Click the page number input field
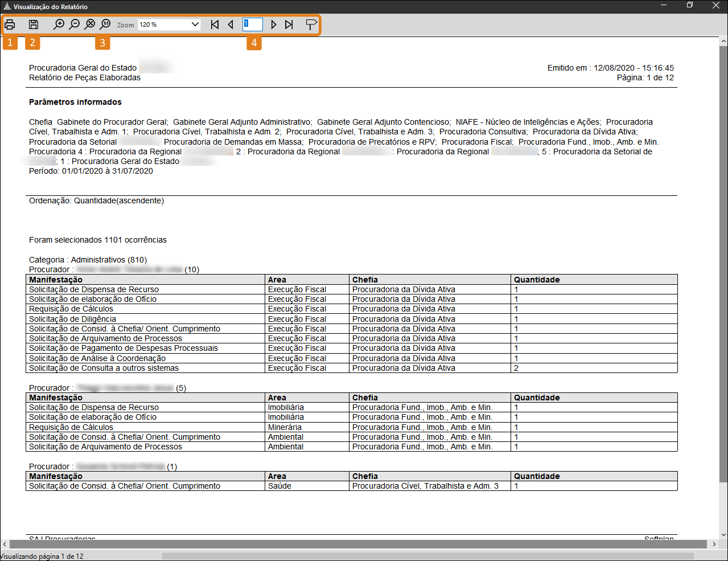 (x=253, y=24)
